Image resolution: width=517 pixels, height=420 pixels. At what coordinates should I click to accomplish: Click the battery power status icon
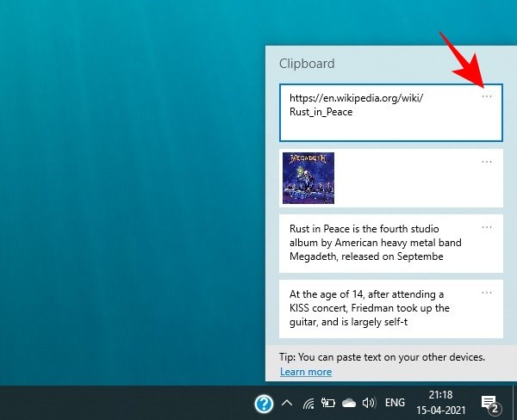328,403
